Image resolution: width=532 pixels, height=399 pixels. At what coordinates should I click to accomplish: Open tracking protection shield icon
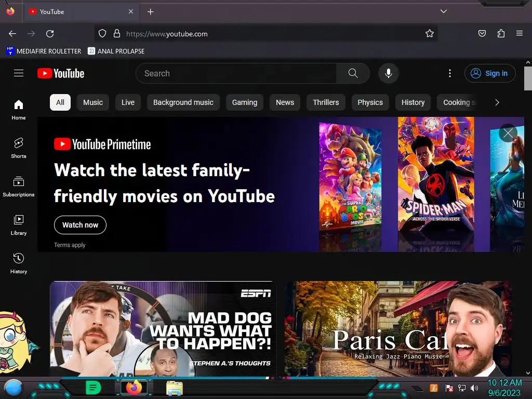102,34
